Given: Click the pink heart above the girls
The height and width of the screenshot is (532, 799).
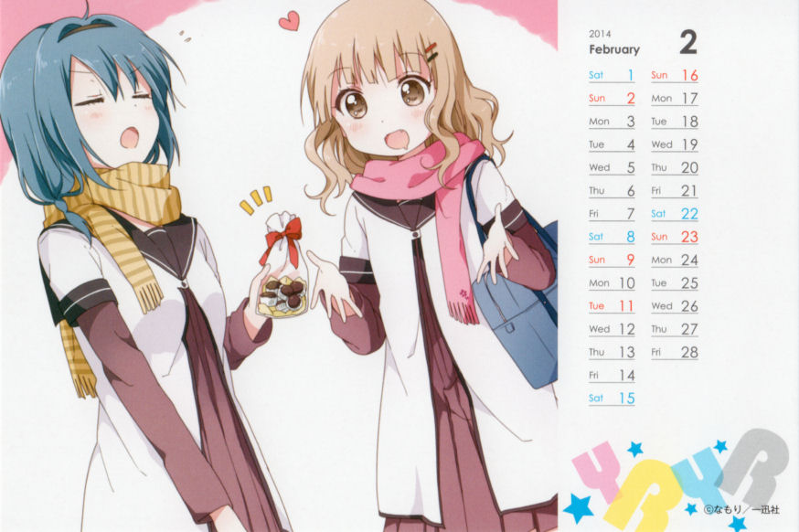Looking at the screenshot, I should (289, 21).
